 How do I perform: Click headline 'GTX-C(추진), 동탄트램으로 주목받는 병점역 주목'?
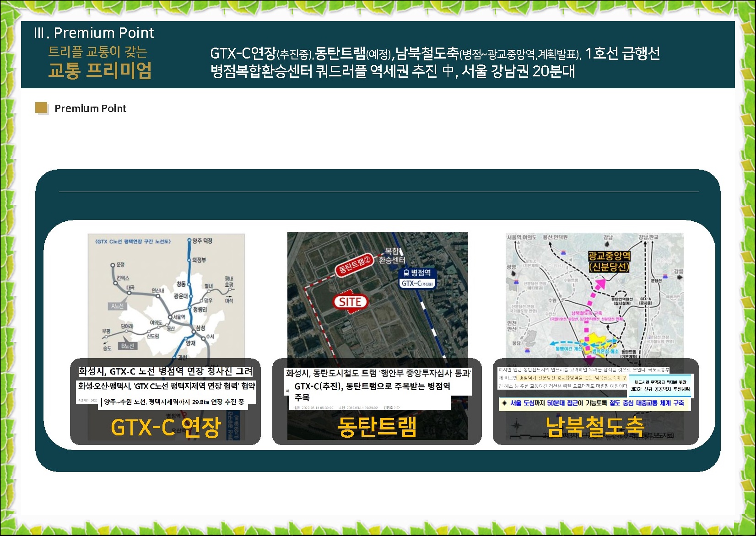click(x=373, y=392)
